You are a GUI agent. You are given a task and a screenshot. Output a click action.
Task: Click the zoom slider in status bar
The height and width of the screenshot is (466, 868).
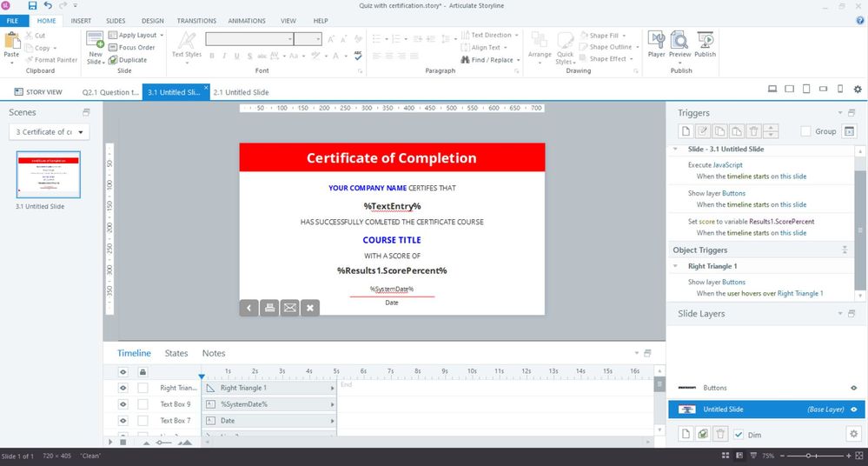[x=809, y=456]
